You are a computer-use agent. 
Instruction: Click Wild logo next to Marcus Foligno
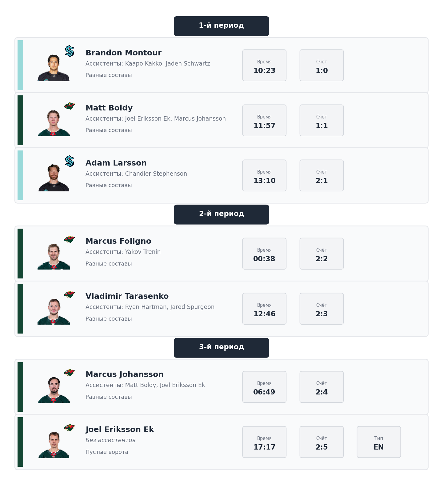[x=70, y=239]
